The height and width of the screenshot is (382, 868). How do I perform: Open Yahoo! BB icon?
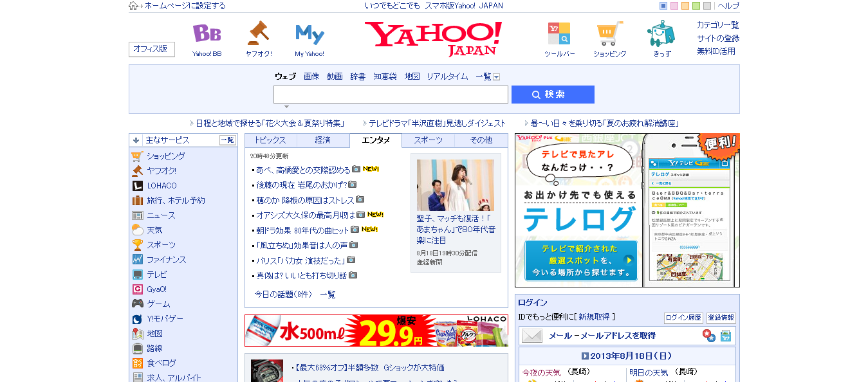click(x=207, y=33)
